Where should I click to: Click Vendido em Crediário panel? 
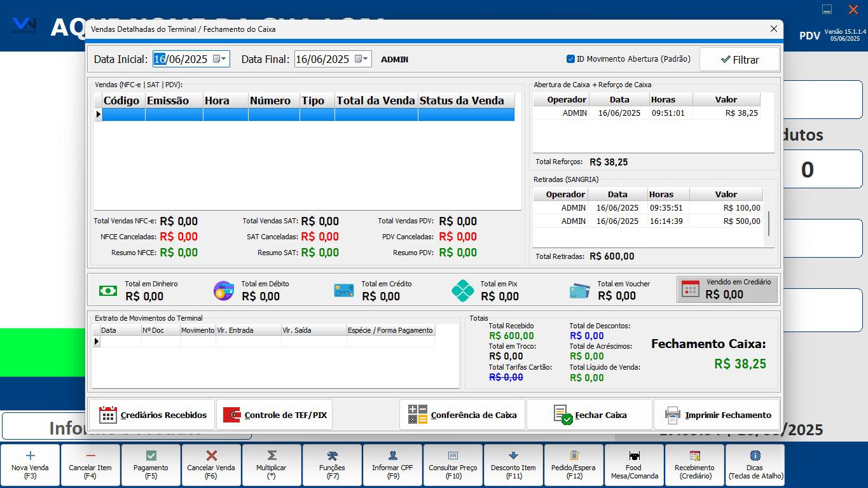tap(727, 289)
